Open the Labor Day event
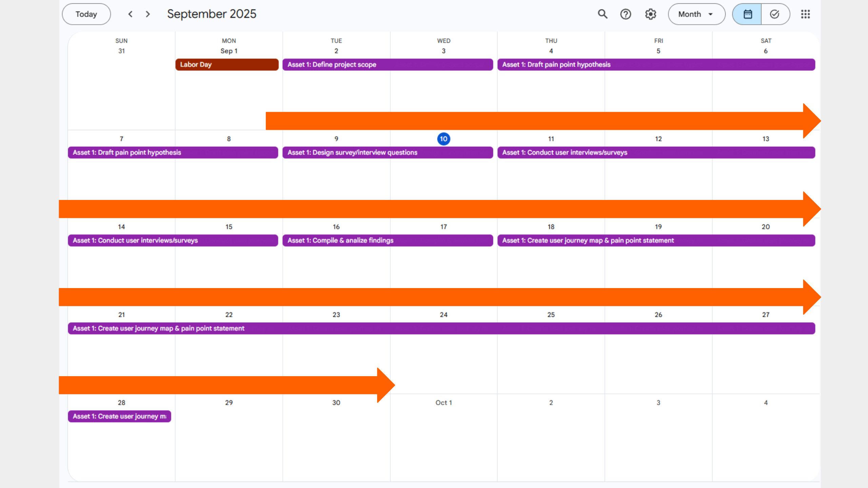The width and height of the screenshot is (868, 488). (226, 64)
